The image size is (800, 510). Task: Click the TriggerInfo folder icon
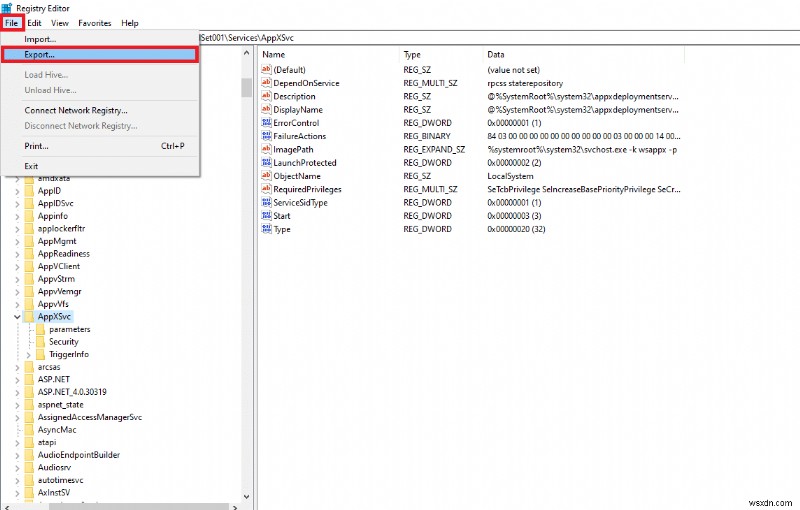click(x=41, y=354)
